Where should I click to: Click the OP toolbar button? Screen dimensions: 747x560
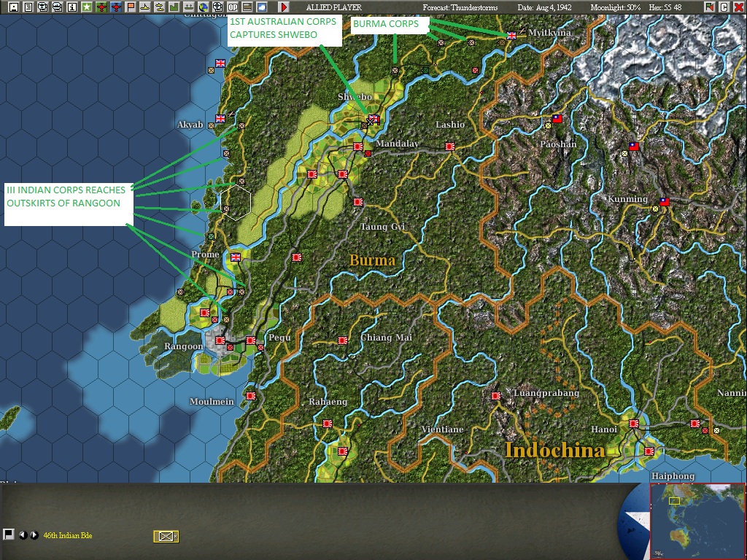(x=233, y=7)
